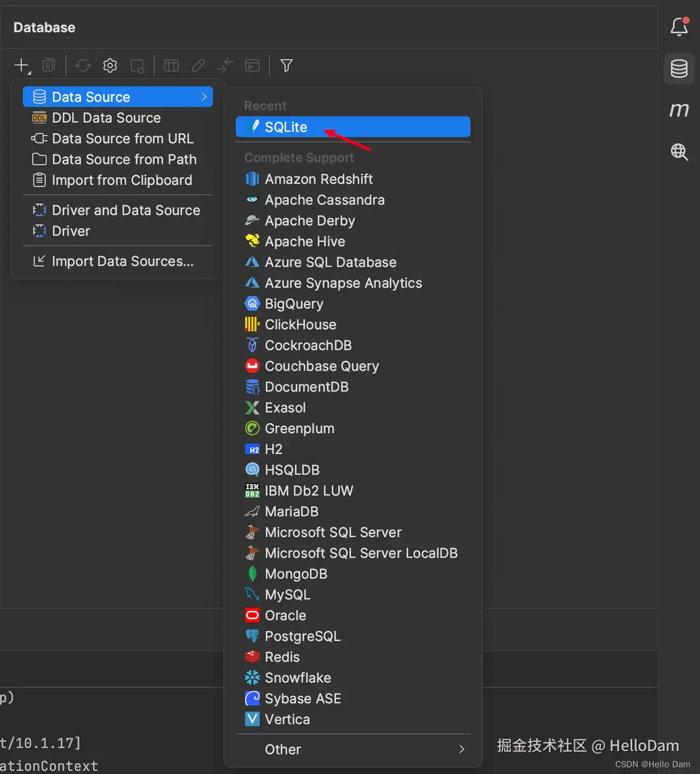Open Data Source Properties gear icon
The width and height of the screenshot is (700, 774).
[x=110, y=65]
